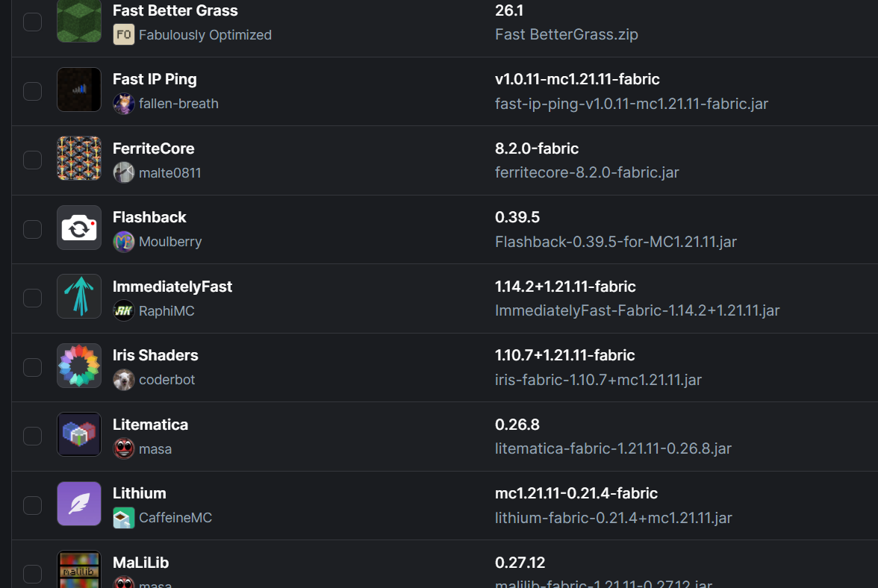Toggle the Iris Shaders checkbox

click(x=33, y=368)
